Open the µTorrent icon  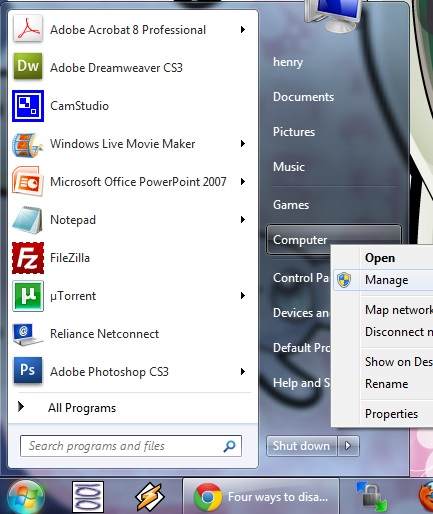coord(28,296)
